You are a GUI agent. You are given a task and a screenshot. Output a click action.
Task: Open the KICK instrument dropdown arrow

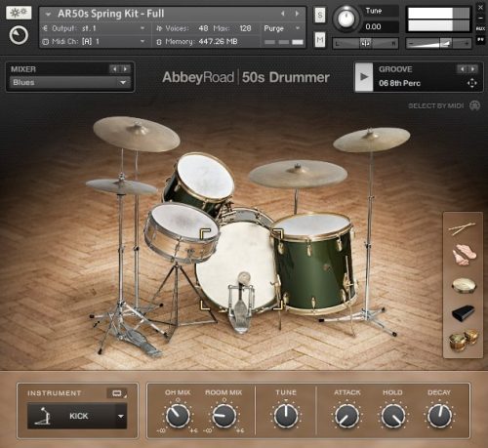tap(121, 416)
